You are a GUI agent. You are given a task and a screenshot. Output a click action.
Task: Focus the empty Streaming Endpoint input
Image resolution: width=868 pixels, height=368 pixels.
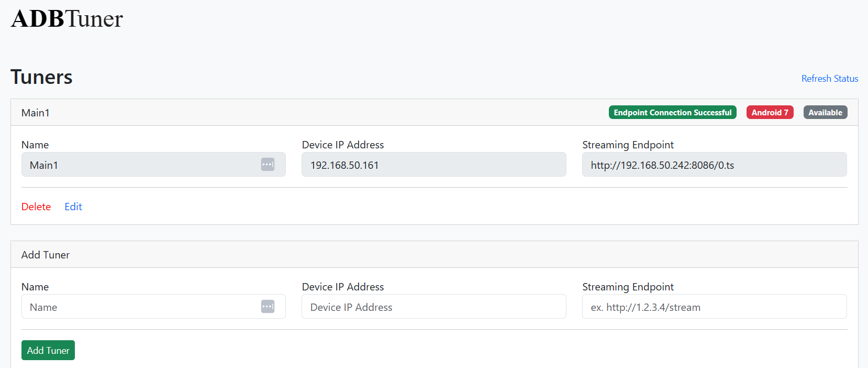pos(714,307)
